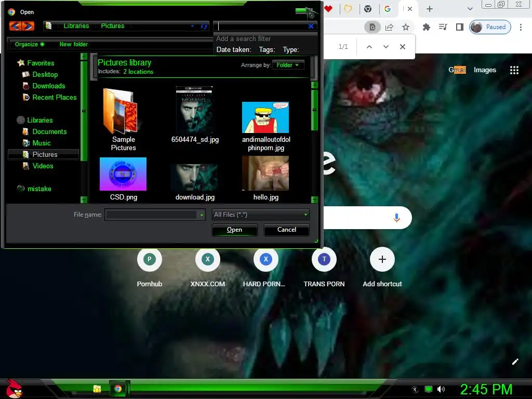
Task: Bookmark this tab with the star icon
Action: tap(405, 27)
